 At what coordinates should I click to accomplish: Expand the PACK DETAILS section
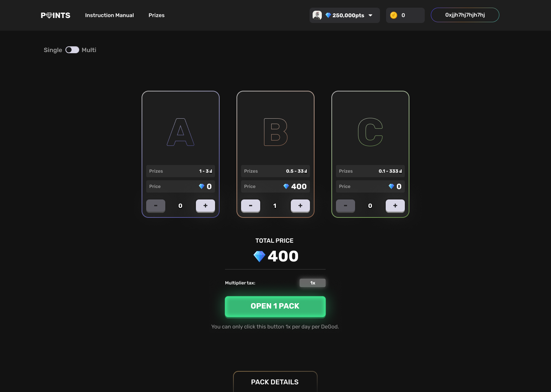pyautogui.click(x=275, y=382)
